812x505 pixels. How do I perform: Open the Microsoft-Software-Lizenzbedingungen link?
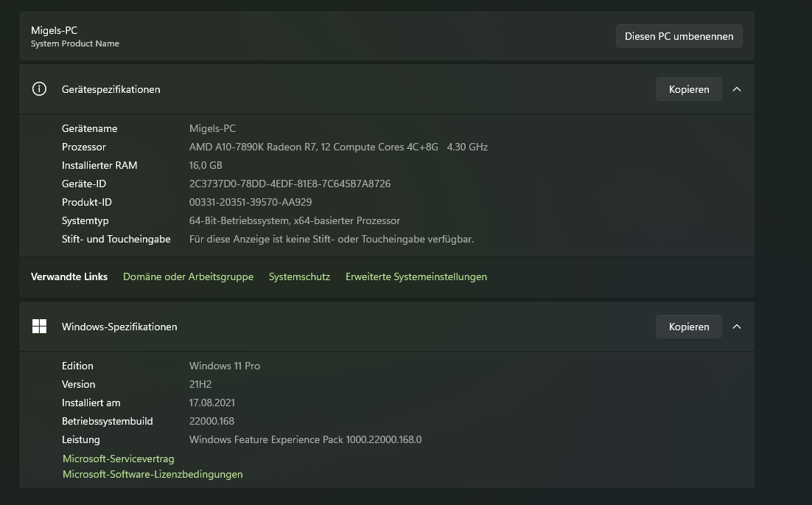click(153, 474)
